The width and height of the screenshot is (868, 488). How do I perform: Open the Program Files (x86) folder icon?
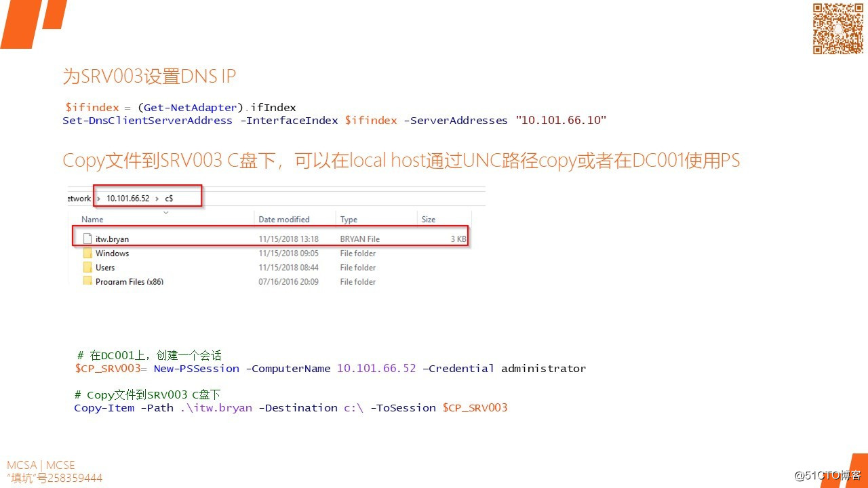coord(87,281)
